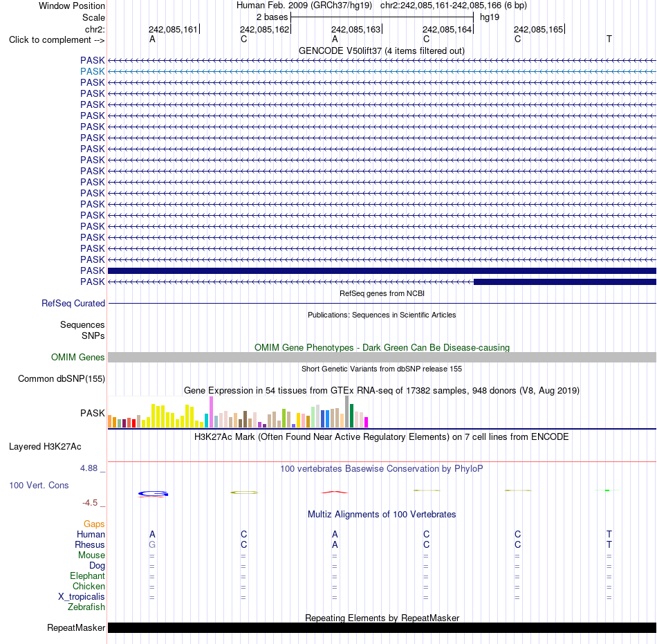Select the Elephant alignment row label
This screenshot has height=644, width=657.
tap(87, 576)
